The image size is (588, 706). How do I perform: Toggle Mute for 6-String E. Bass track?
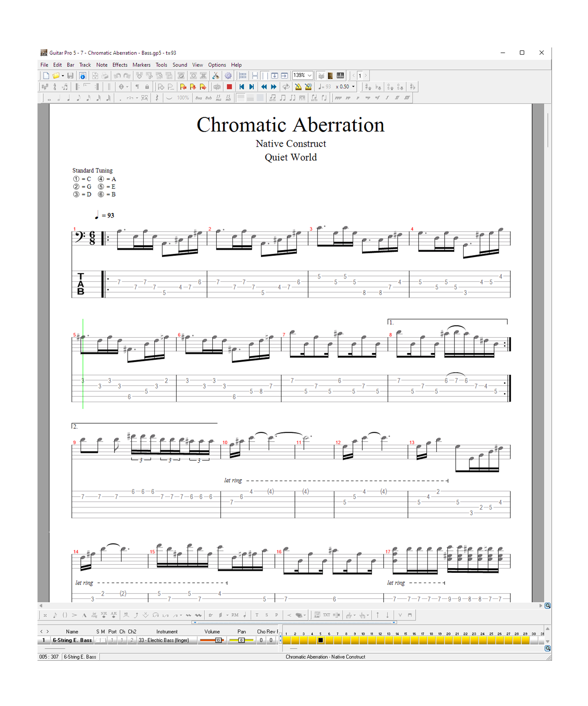click(x=103, y=640)
